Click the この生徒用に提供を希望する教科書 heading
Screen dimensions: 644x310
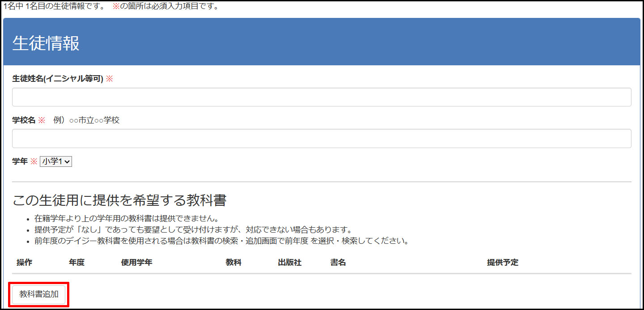click(x=119, y=200)
